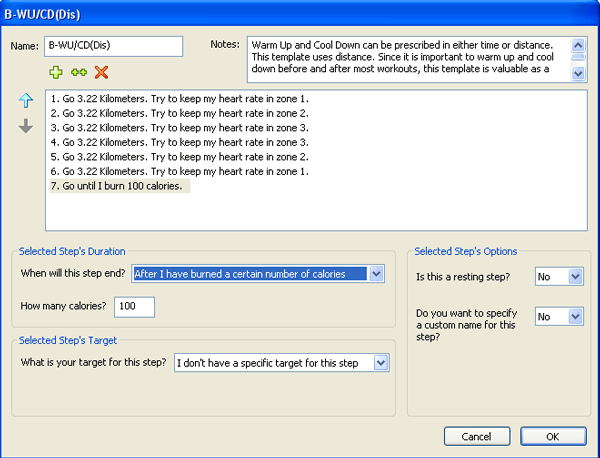Click the double green plus repeat icon

point(79,72)
